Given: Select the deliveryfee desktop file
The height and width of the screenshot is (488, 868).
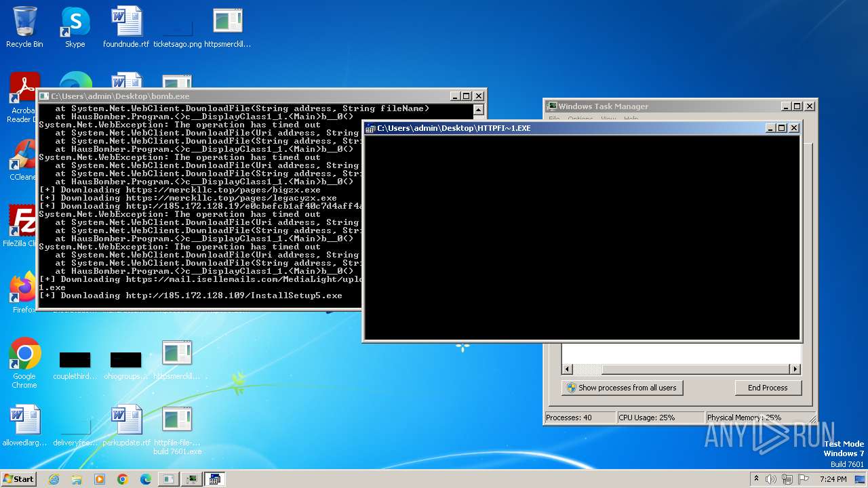Looking at the screenshot, I should click(75, 432).
